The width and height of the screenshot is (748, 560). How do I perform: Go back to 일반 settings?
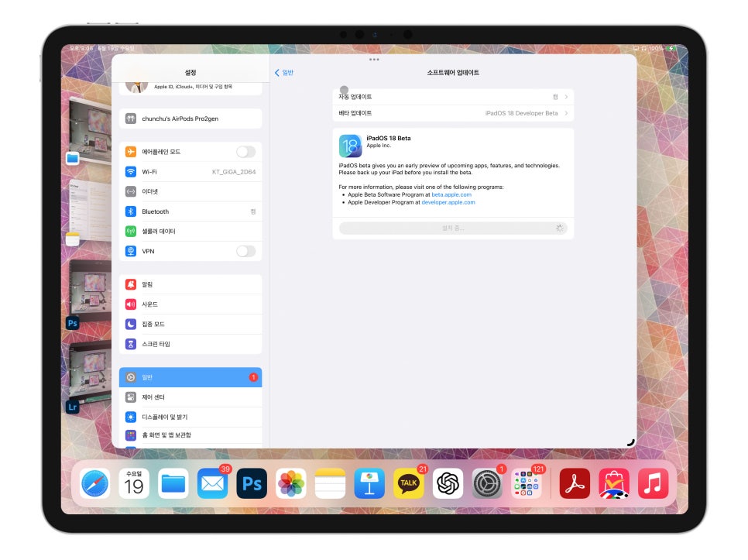[x=284, y=73]
